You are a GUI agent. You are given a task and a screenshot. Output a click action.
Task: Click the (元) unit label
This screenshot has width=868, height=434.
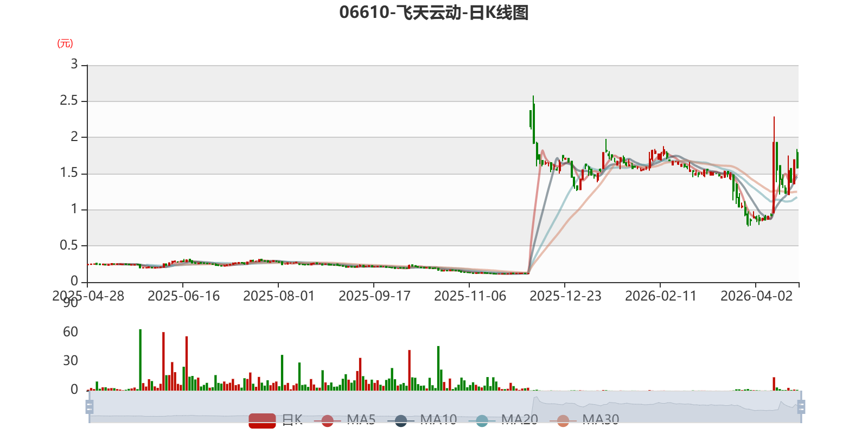click(x=65, y=43)
